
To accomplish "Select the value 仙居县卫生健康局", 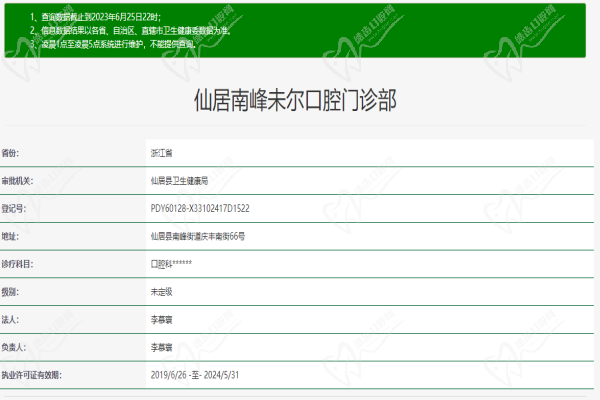I will pos(179,181).
